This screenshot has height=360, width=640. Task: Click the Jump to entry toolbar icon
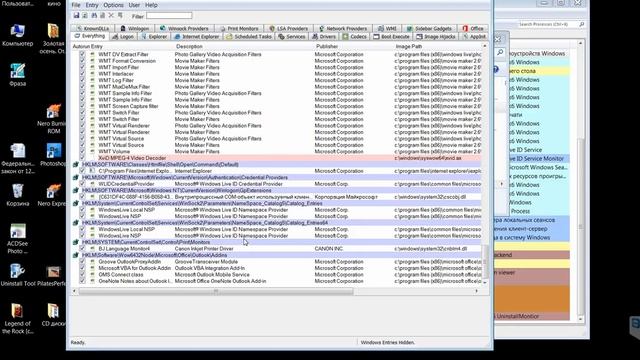pyautogui.click(x=120, y=16)
